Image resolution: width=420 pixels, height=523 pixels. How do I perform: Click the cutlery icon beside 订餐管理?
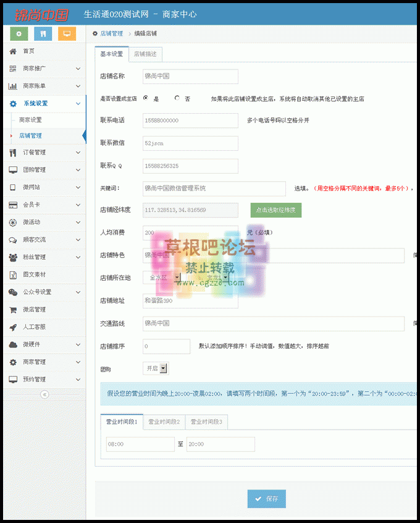[x=13, y=153]
